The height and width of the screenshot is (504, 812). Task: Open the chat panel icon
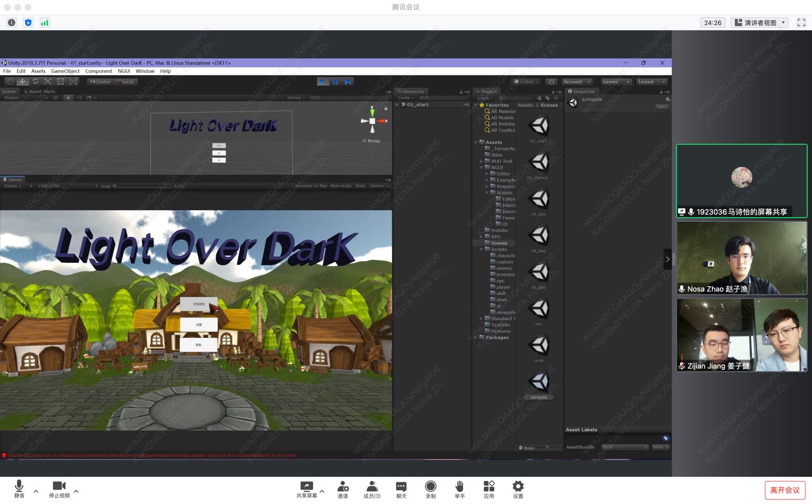pyautogui.click(x=401, y=487)
